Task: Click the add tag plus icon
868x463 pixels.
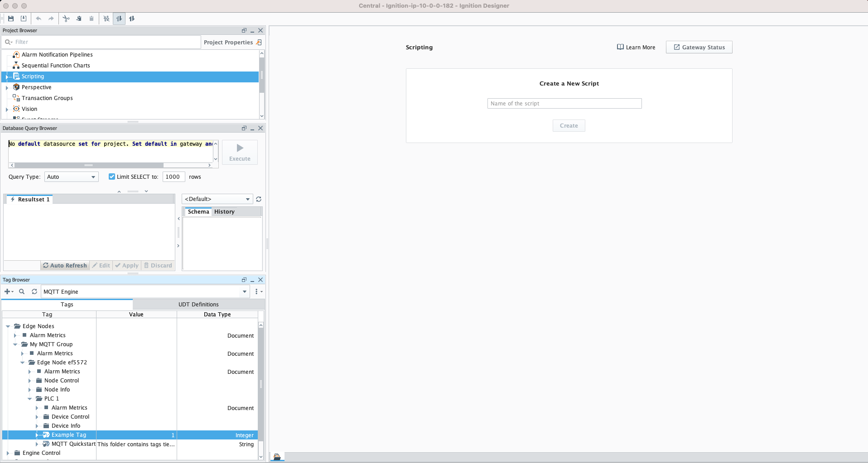Action: click(x=8, y=292)
